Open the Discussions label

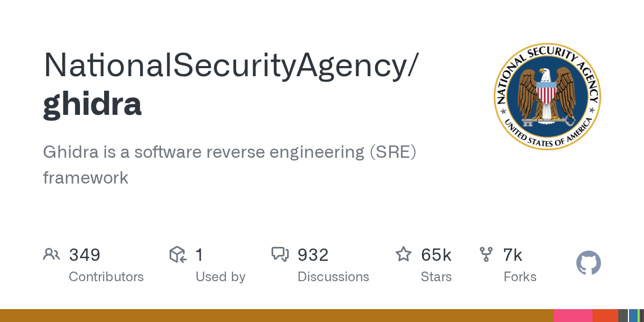(x=333, y=277)
